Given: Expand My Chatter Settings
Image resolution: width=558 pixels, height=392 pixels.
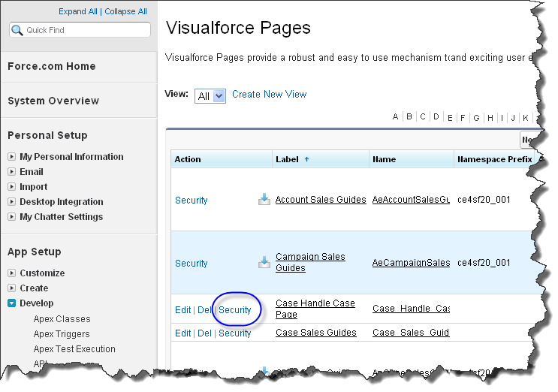Looking at the screenshot, I should pyautogui.click(x=12, y=216).
